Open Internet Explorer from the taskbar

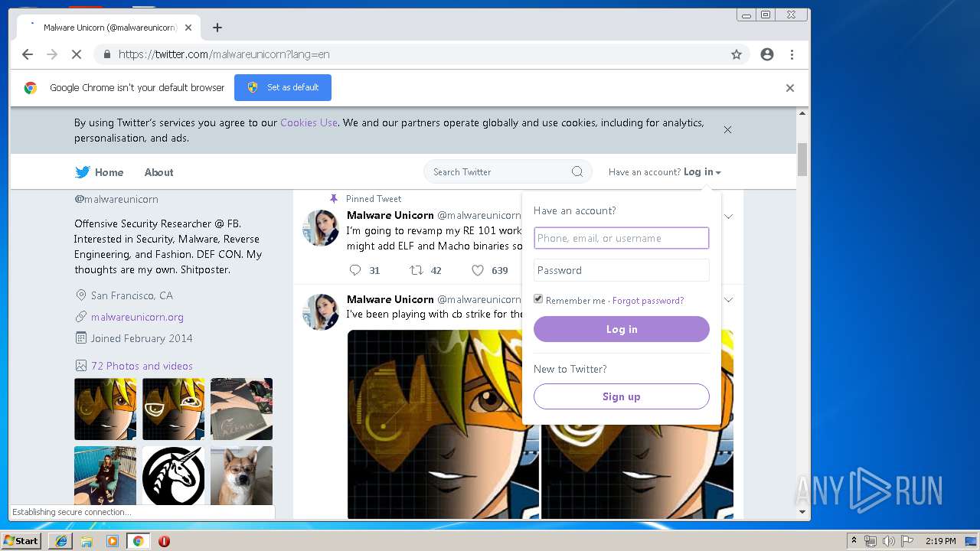click(61, 541)
